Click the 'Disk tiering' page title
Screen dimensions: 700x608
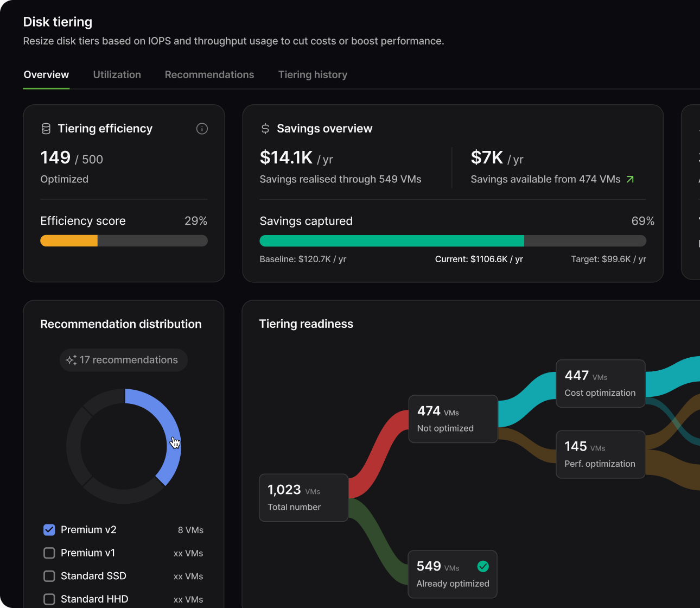coord(58,22)
